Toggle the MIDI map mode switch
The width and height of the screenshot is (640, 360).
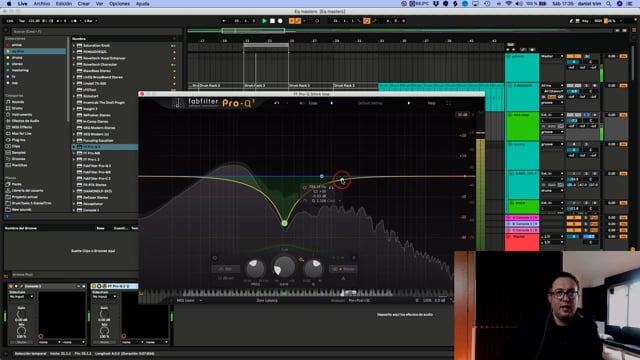pos(598,21)
